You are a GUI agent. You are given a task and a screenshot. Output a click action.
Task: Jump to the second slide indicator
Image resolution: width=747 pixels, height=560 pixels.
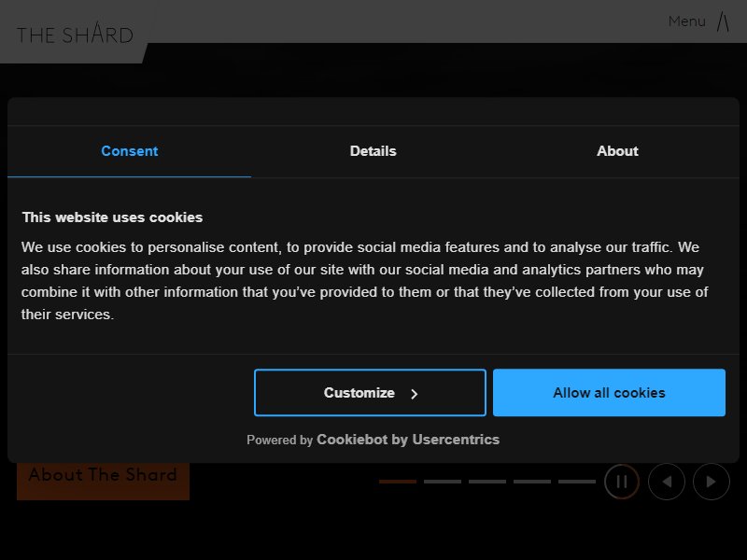(442, 482)
